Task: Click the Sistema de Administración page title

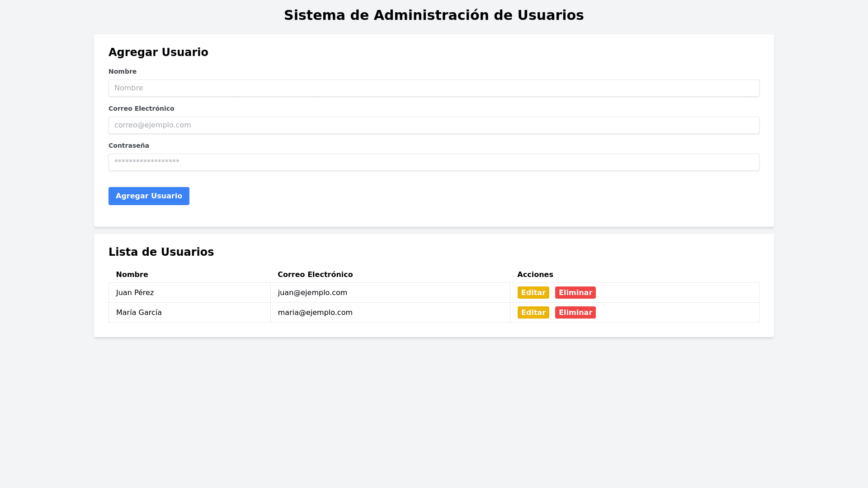Action: pyautogui.click(x=434, y=15)
